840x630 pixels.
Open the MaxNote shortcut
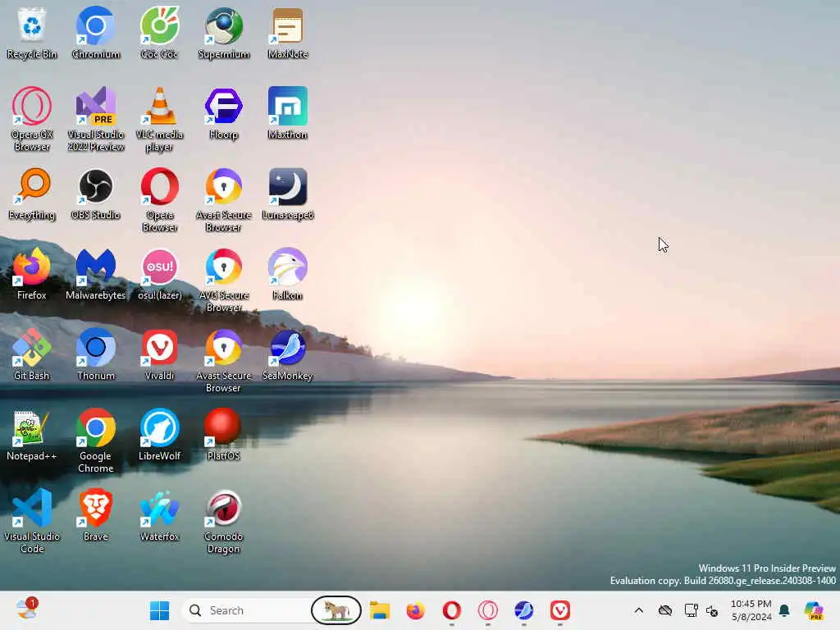(x=288, y=32)
